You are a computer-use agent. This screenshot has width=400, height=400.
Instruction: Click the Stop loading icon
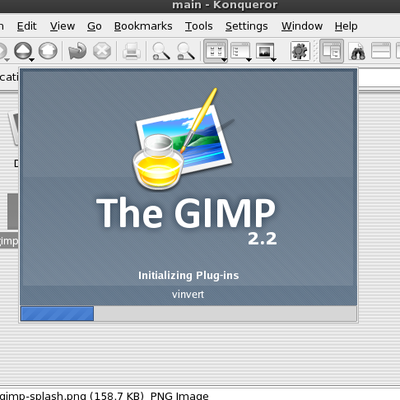point(102,51)
